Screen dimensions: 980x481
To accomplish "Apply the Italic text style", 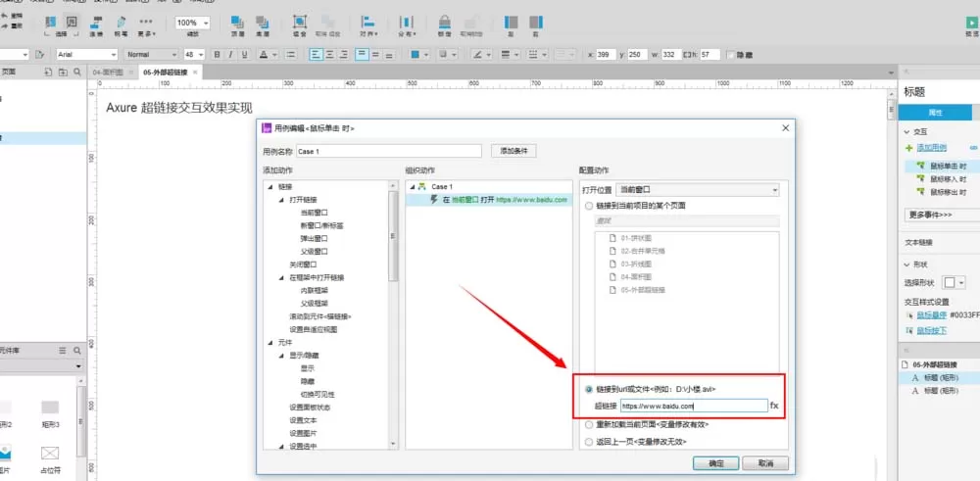I will (x=230, y=55).
